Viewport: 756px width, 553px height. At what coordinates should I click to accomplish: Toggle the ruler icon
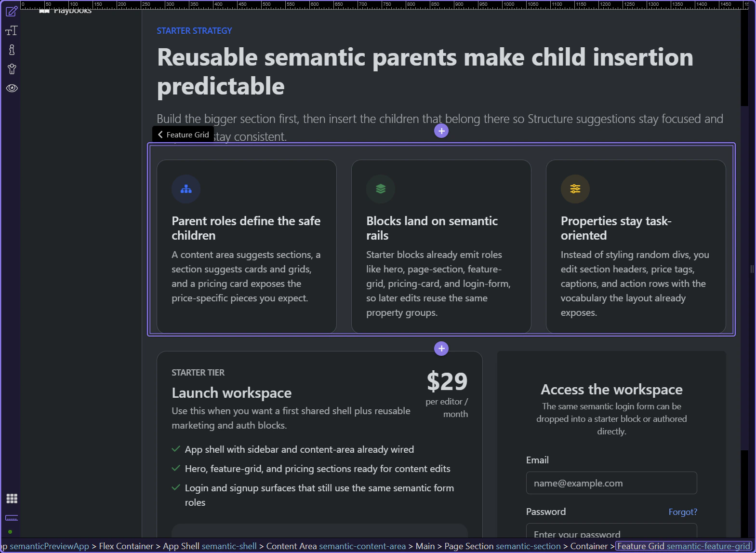(12, 518)
